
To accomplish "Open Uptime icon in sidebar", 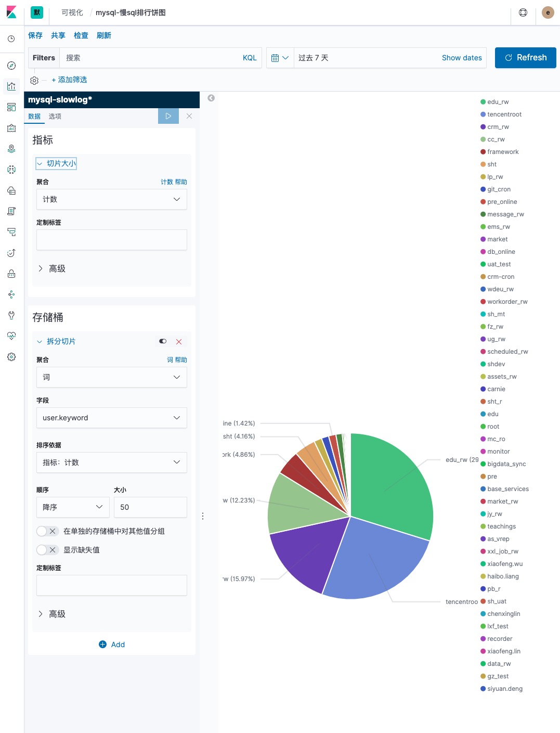I will (x=11, y=253).
